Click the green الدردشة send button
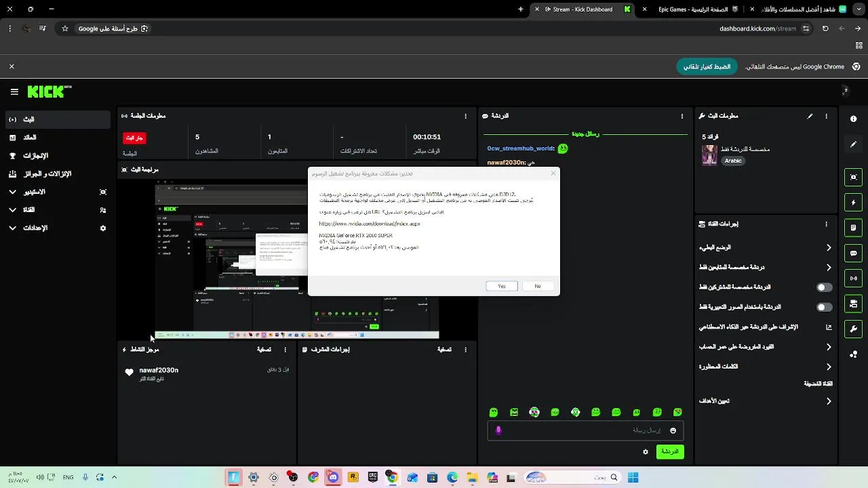This screenshot has height=488, width=868. coord(670,451)
